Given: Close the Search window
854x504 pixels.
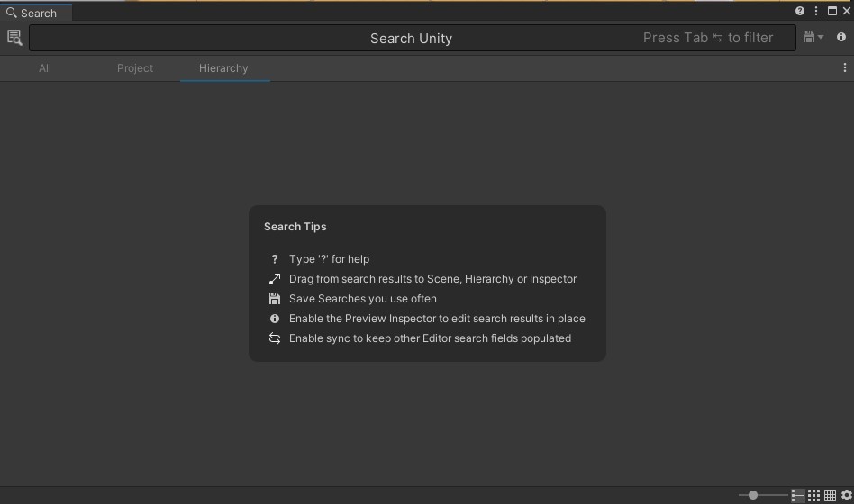Looking at the screenshot, I should click(847, 11).
